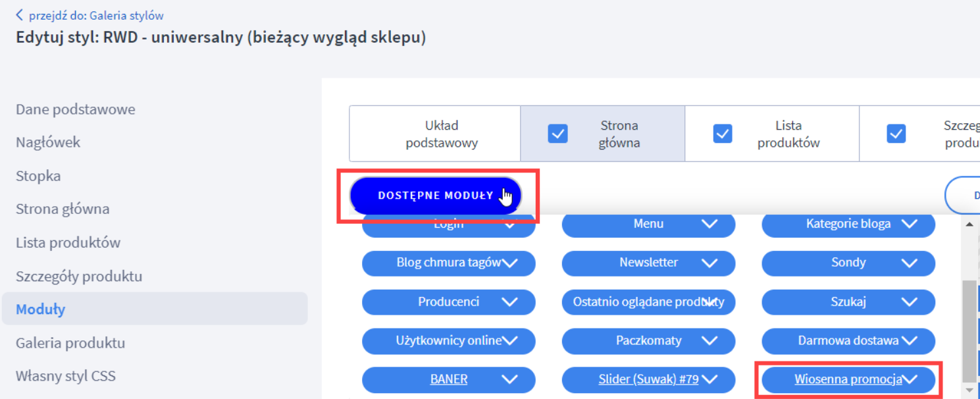
Task: Expand the Darmowa dostawa module
Action: point(848,341)
